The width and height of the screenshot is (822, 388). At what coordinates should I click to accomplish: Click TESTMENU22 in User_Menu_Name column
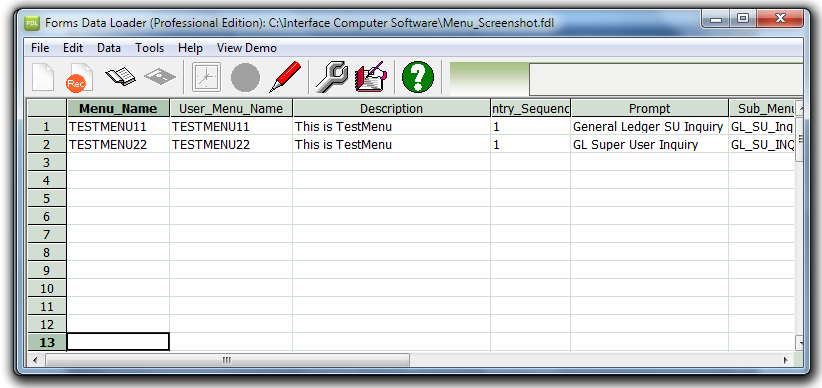coord(231,144)
